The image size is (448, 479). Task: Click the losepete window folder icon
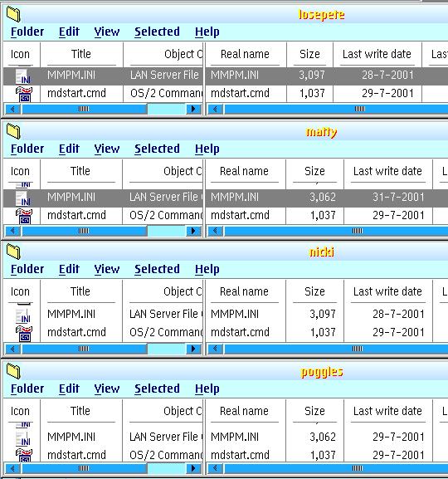13,14
